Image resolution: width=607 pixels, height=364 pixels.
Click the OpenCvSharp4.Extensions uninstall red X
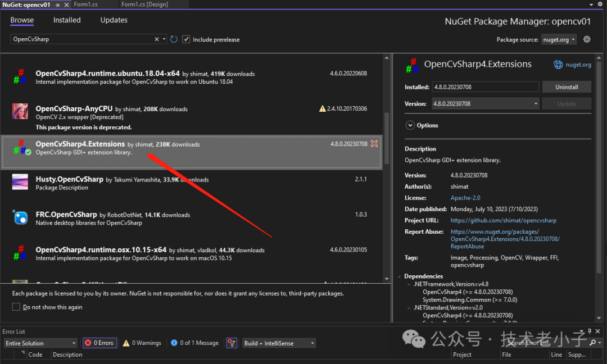[x=374, y=143]
